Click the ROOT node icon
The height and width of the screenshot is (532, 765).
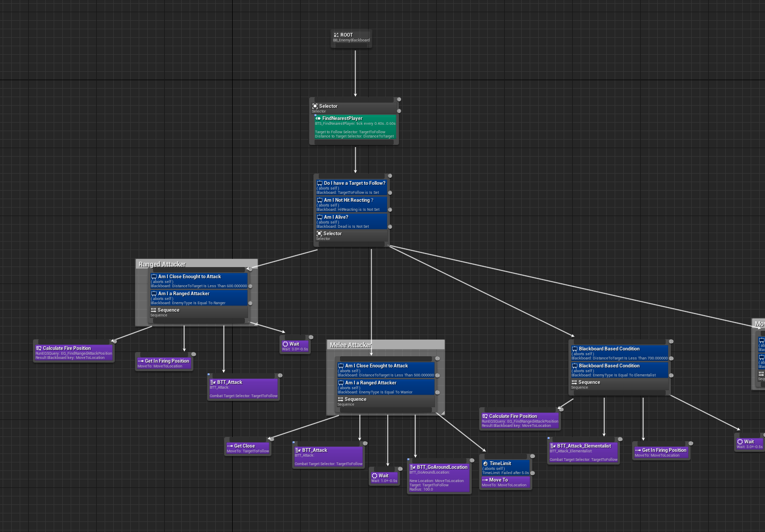point(336,35)
